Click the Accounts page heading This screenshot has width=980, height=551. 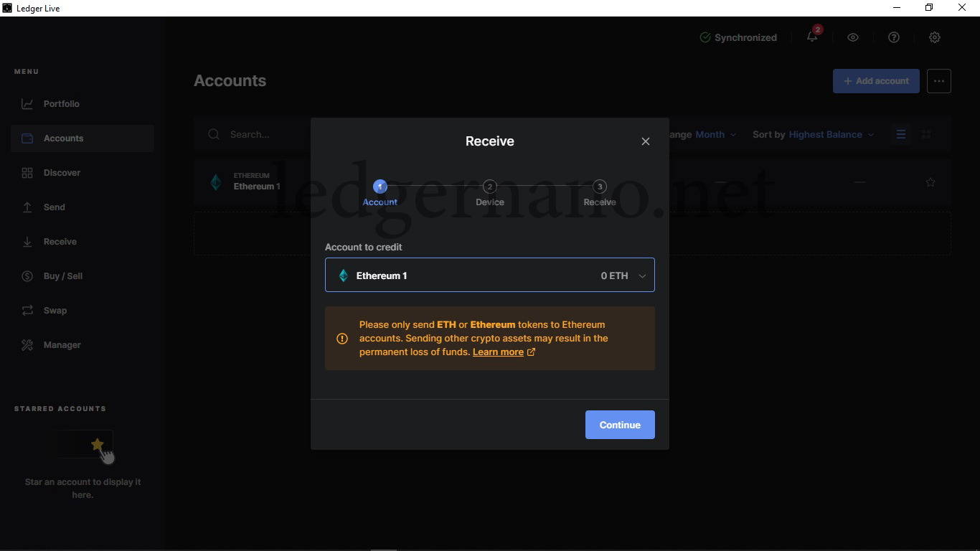(230, 81)
